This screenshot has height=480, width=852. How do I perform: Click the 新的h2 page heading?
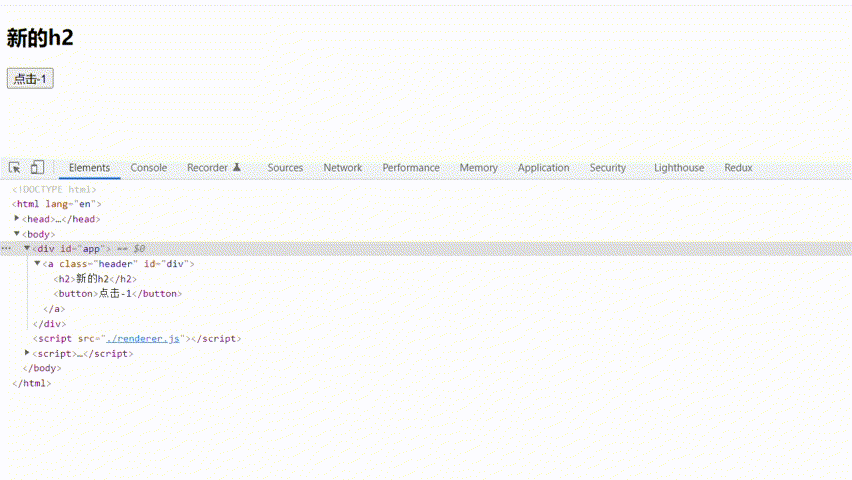tap(40, 38)
